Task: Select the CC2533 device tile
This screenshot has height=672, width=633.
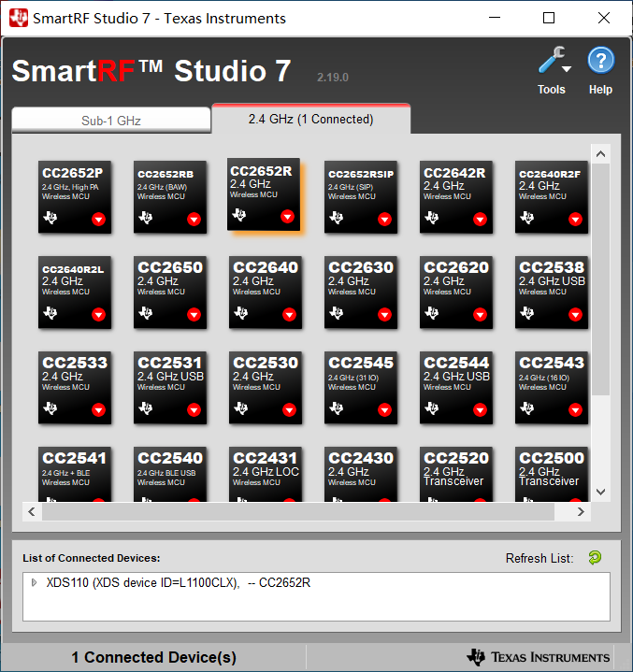Action: click(75, 388)
